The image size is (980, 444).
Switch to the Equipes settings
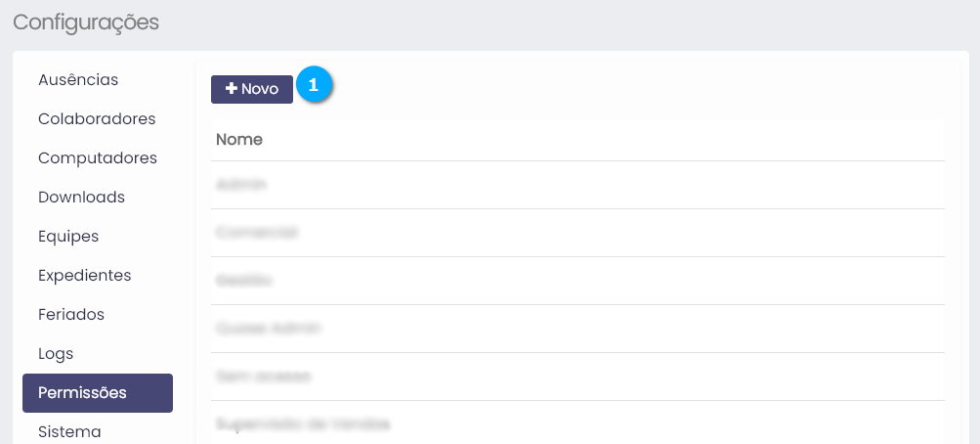(x=68, y=236)
